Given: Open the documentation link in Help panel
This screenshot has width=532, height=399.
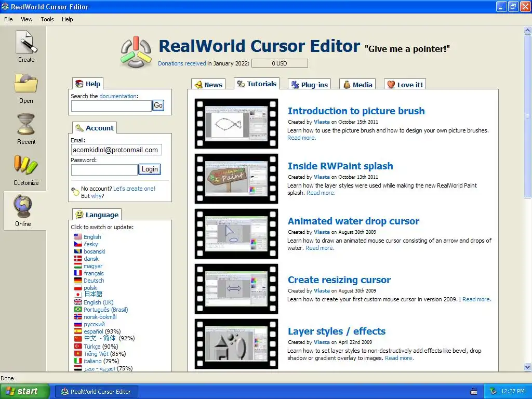Looking at the screenshot, I should [118, 96].
